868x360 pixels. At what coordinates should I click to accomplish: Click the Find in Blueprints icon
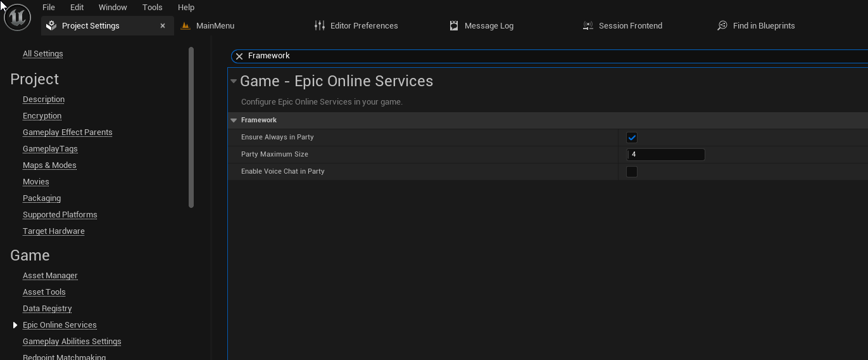[722, 26]
